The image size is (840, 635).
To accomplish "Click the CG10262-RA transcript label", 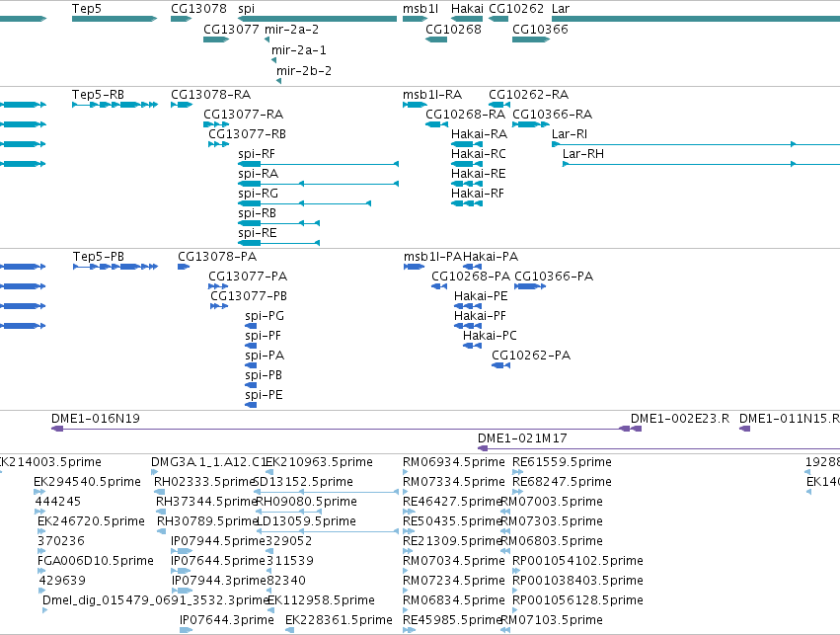I will 529,95.
